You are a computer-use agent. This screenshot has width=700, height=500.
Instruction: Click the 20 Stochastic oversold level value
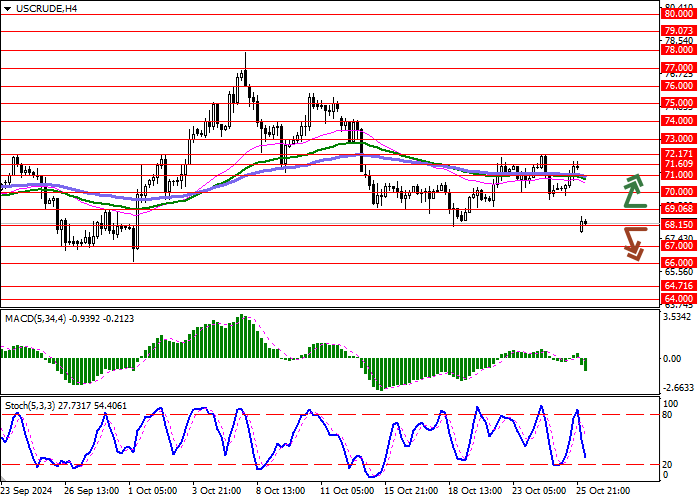click(x=667, y=465)
